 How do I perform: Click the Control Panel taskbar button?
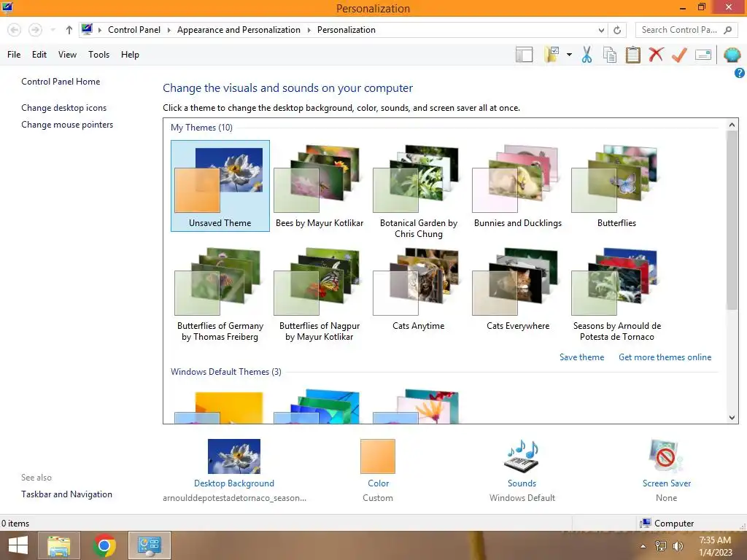point(149,545)
